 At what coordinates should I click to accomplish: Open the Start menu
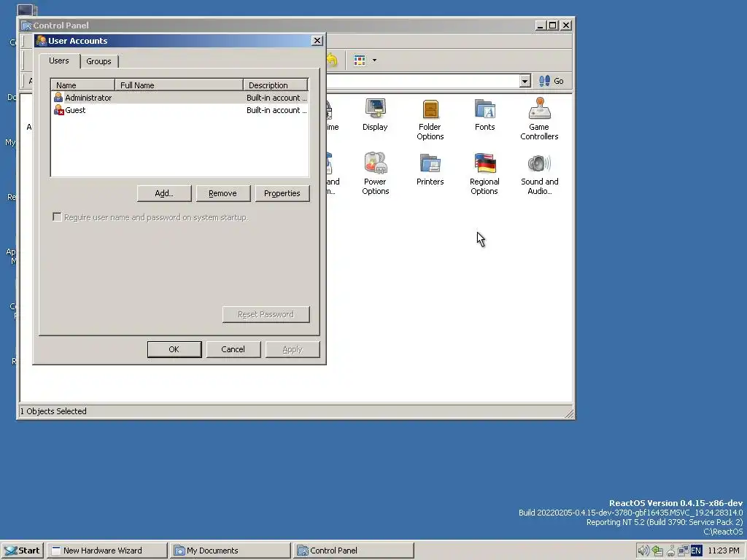(23, 551)
